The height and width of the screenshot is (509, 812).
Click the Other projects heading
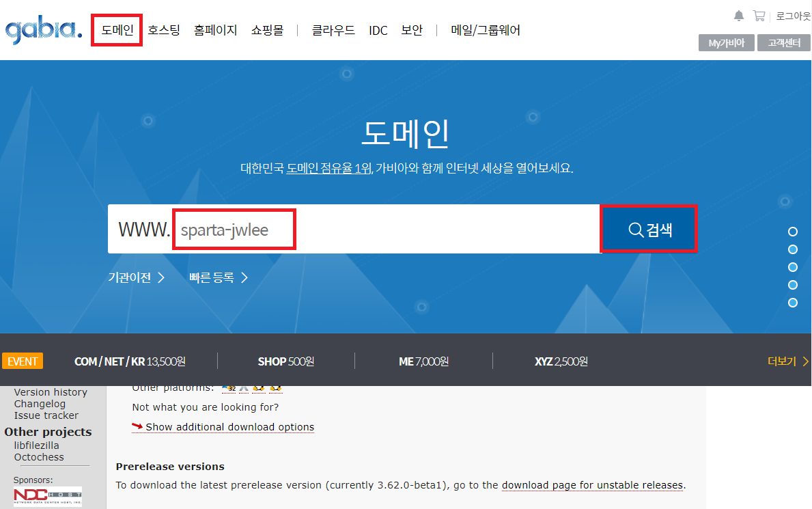48,432
